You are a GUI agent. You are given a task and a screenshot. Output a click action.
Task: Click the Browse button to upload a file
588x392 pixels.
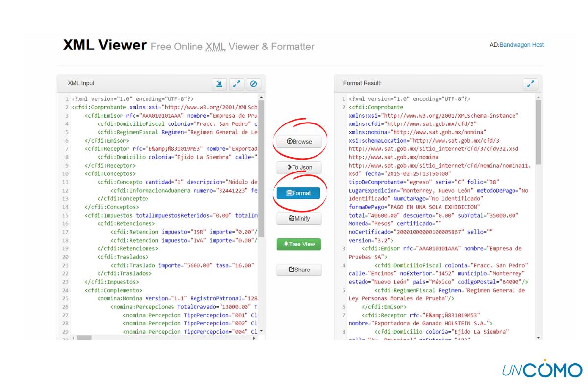tap(299, 142)
